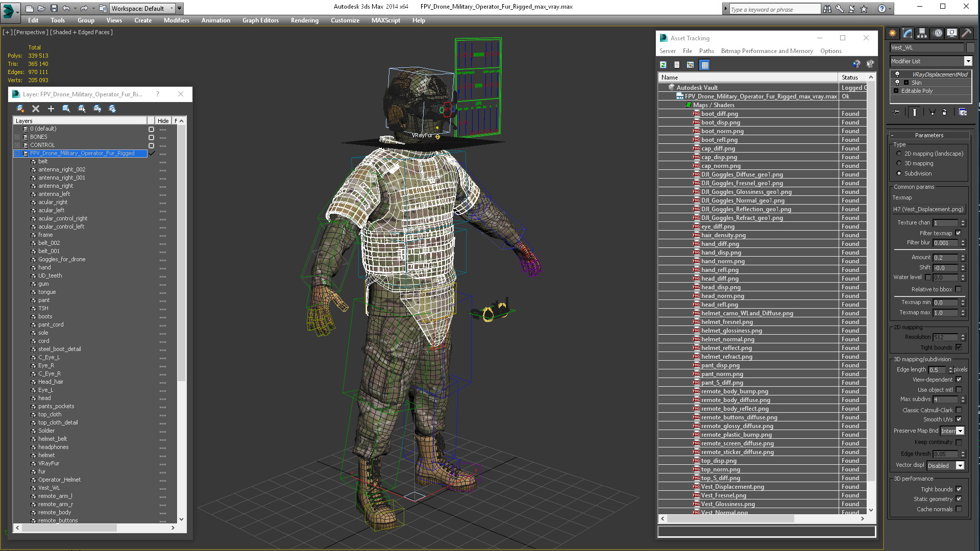Click Add Selected Objects plus icon in Layer dialog
This screenshot has height=551, width=980.
click(x=51, y=109)
